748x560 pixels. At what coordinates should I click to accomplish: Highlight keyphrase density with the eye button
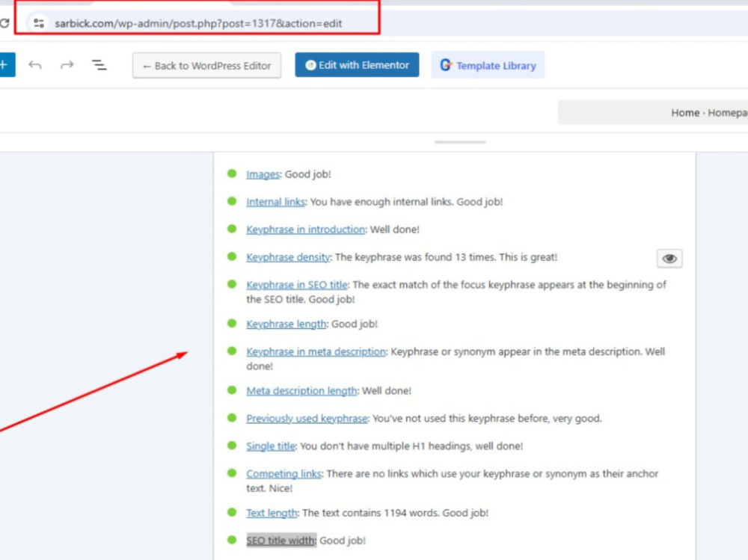point(669,259)
